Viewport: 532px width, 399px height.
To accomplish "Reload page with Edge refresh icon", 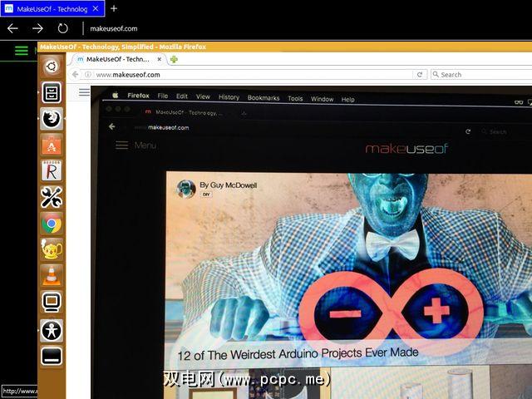I will pos(63,28).
